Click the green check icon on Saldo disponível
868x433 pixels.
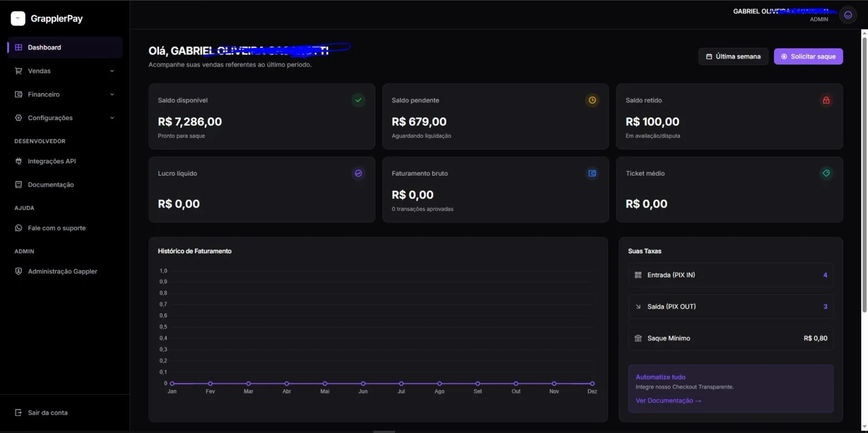(x=358, y=100)
